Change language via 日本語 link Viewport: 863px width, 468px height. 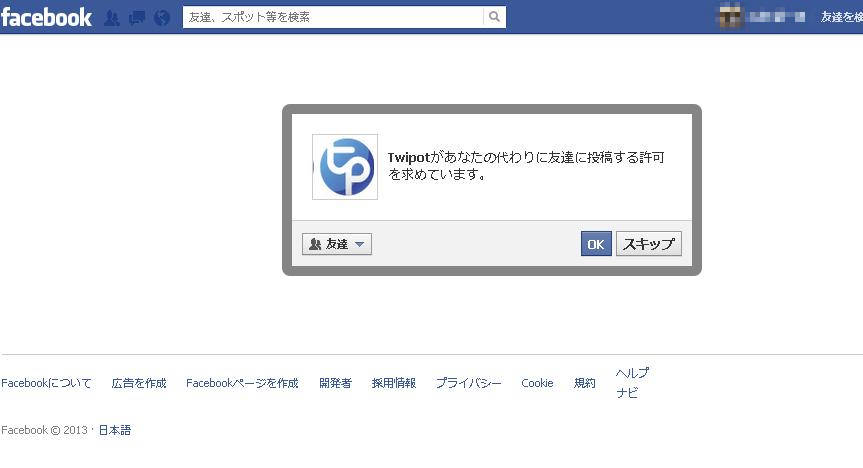pyautogui.click(x=114, y=430)
